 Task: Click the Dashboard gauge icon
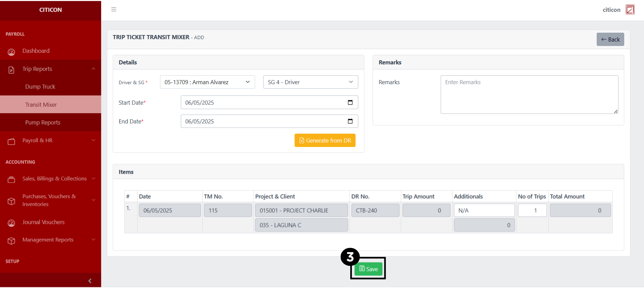pyautogui.click(x=12, y=52)
